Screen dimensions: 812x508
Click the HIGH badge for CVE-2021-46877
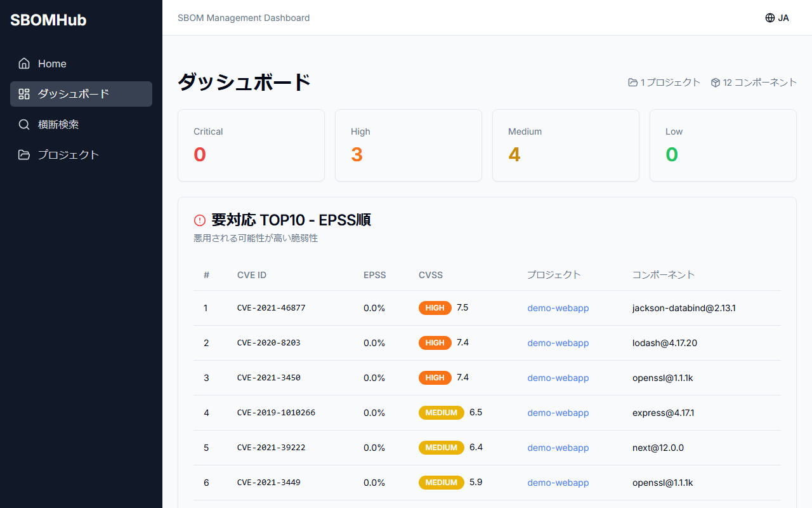pos(435,308)
